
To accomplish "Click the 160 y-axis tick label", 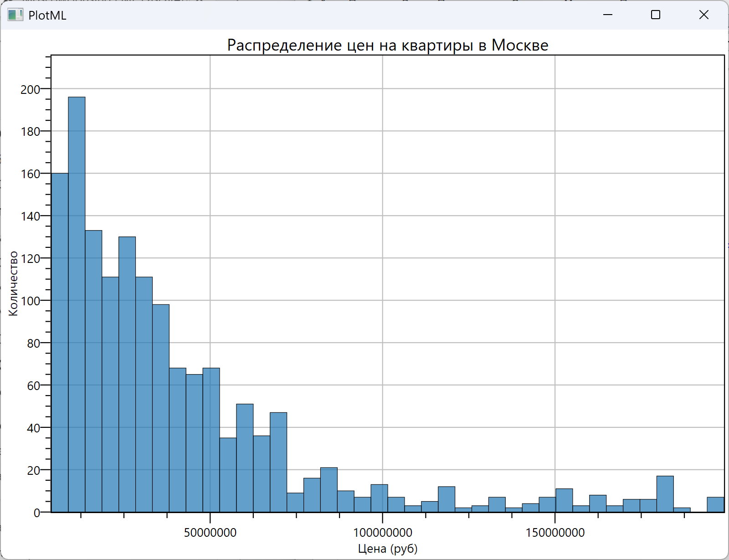I will pos(30,174).
